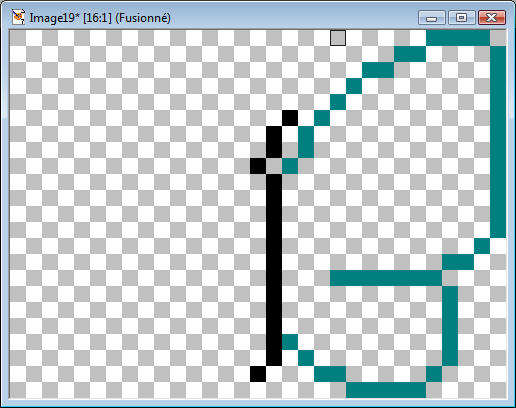Click the teal horizontal bar in the top-right corner
Image resolution: width=516 pixels, height=408 pixels.
tap(458, 38)
